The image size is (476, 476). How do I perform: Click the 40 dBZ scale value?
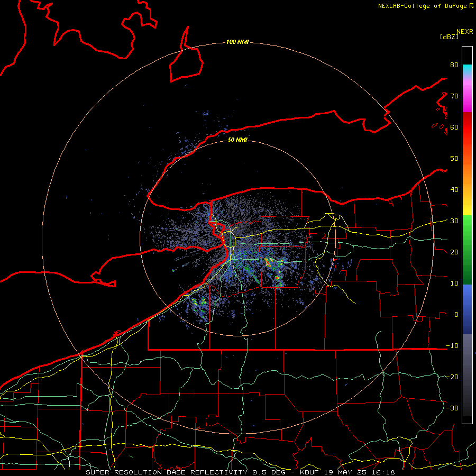(454, 190)
